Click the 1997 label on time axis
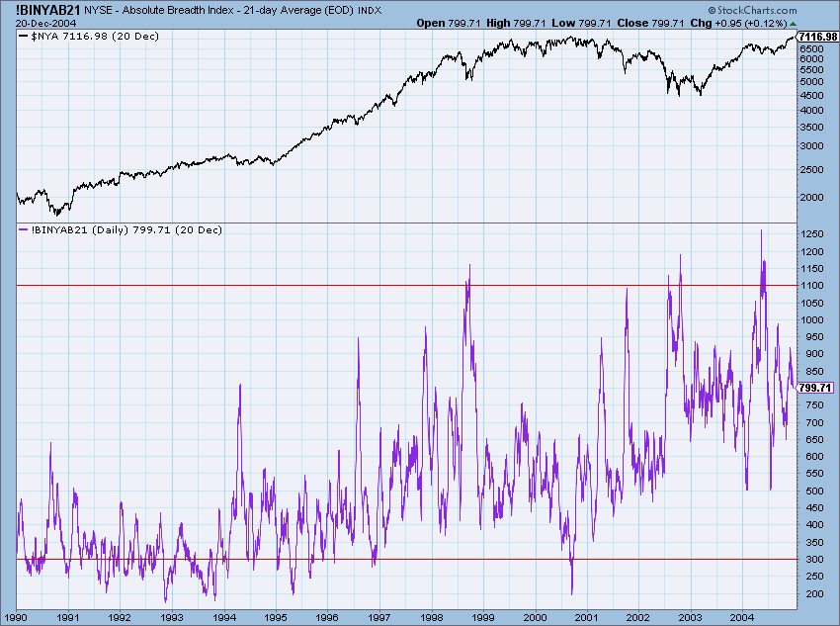 click(379, 617)
